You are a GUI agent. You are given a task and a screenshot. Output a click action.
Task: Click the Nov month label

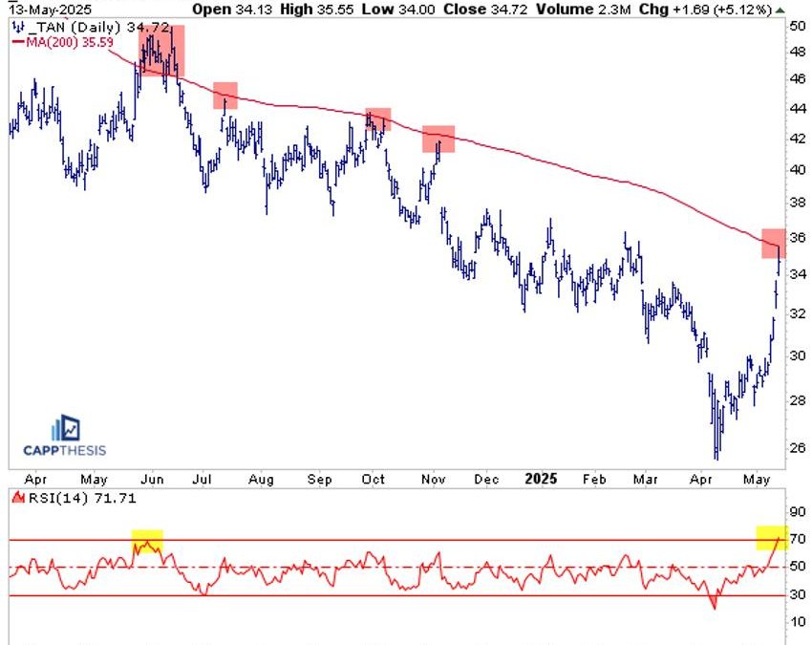coord(434,480)
